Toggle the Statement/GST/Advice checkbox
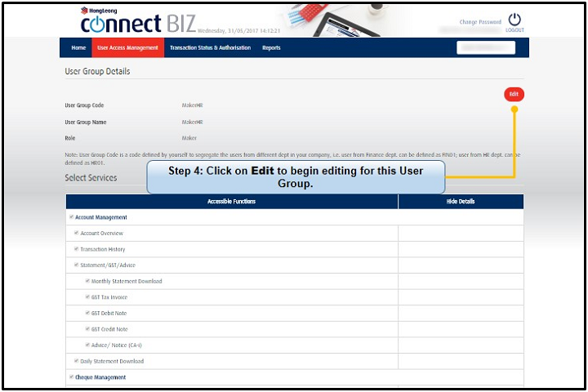The width and height of the screenshot is (588, 392). pyautogui.click(x=77, y=265)
